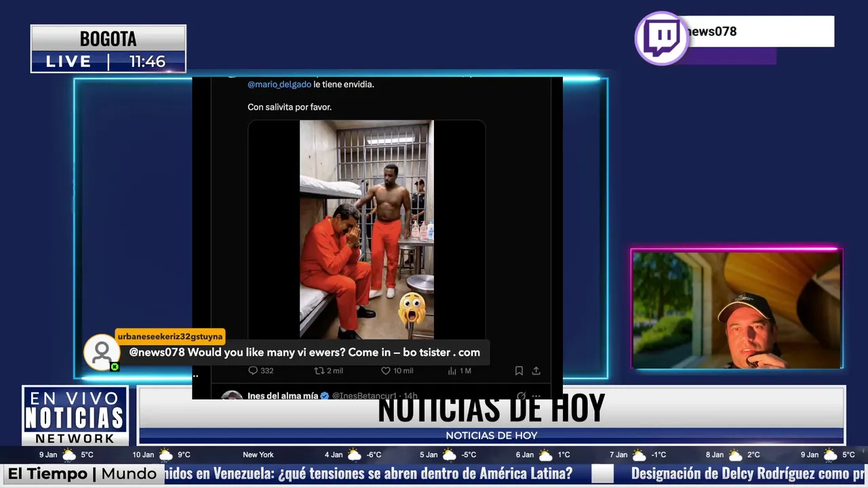Click the reply icon showing 332
The height and width of the screenshot is (488, 868).
tap(253, 371)
